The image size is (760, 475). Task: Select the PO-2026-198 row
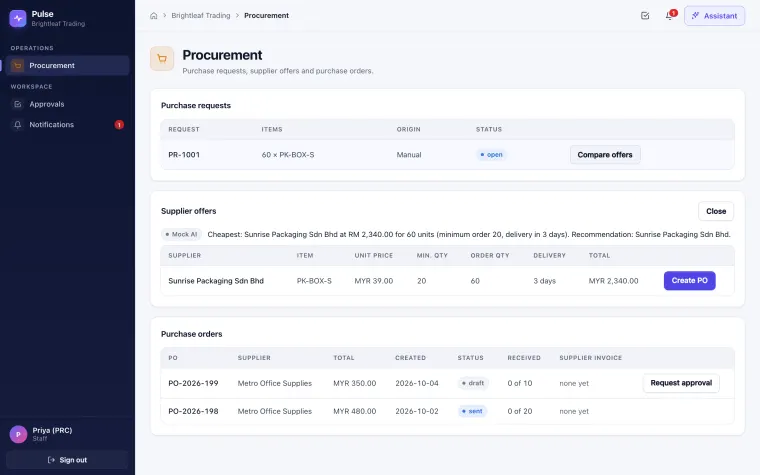coord(447,411)
